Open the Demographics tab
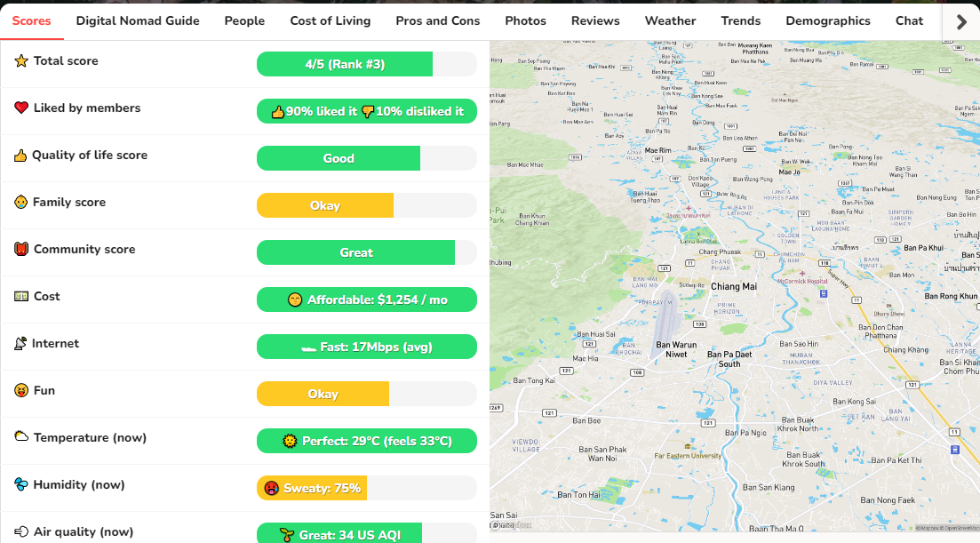 pyautogui.click(x=828, y=20)
